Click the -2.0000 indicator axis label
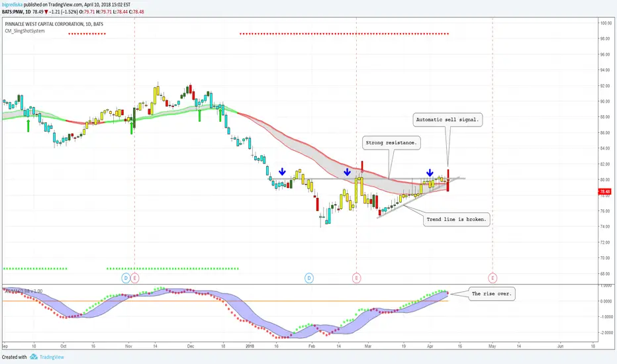This screenshot has height=364, width=617. click(x=606, y=332)
